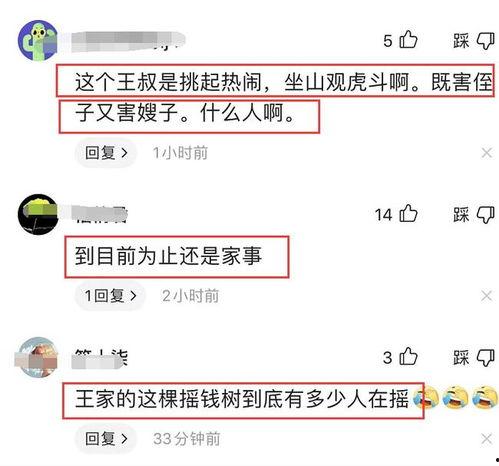Viewport: 499px width, 466px height.
Task: Click the second commenter's blurred username
Action: click(x=100, y=214)
